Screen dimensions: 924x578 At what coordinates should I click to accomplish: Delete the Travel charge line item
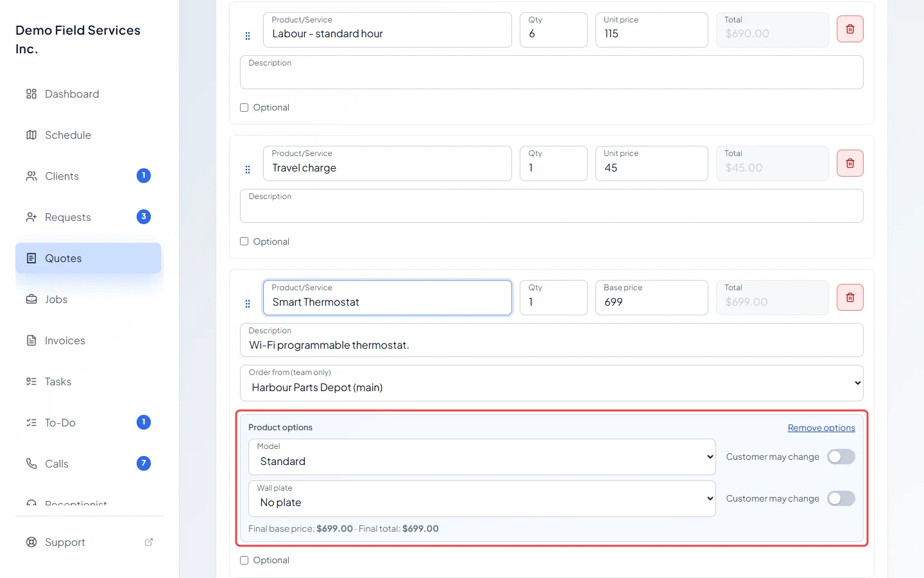point(850,164)
